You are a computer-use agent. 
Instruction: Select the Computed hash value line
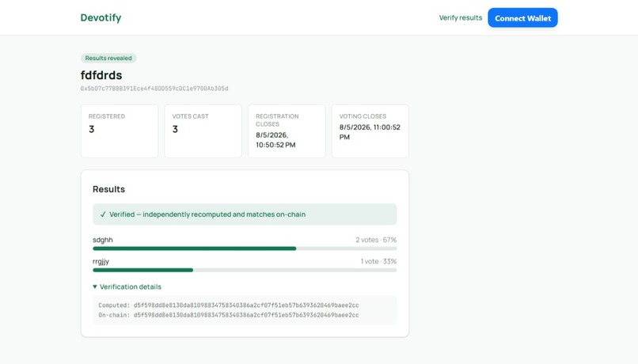pyautogui.click(x=229, y=305)
